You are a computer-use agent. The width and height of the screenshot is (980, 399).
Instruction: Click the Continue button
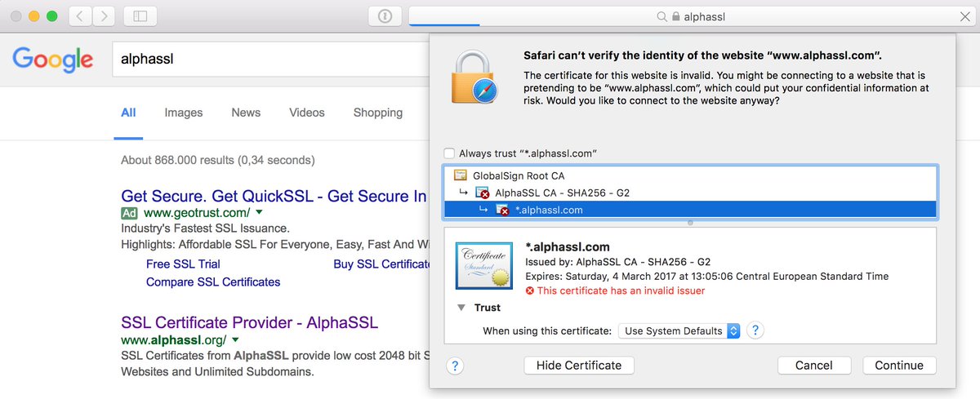pyautogui.click(x=899, y=366)
